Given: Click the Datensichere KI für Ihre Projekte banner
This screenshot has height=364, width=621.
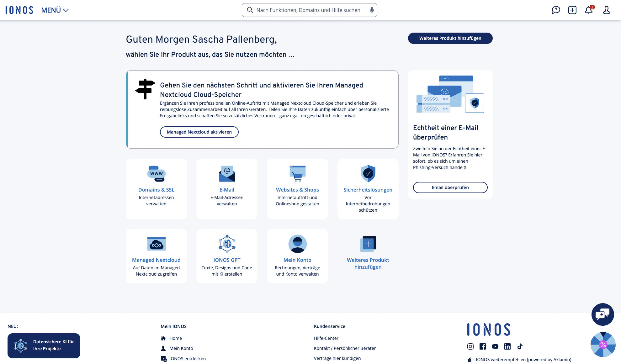Looking at the screenshot, I should pos(44,346).
